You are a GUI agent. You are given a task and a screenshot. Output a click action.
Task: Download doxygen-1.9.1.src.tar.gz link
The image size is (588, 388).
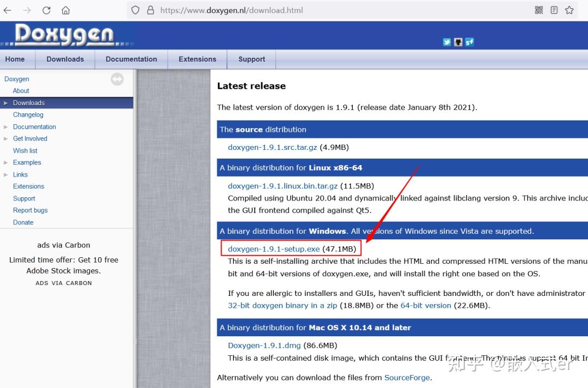click(x=272, y=147)
